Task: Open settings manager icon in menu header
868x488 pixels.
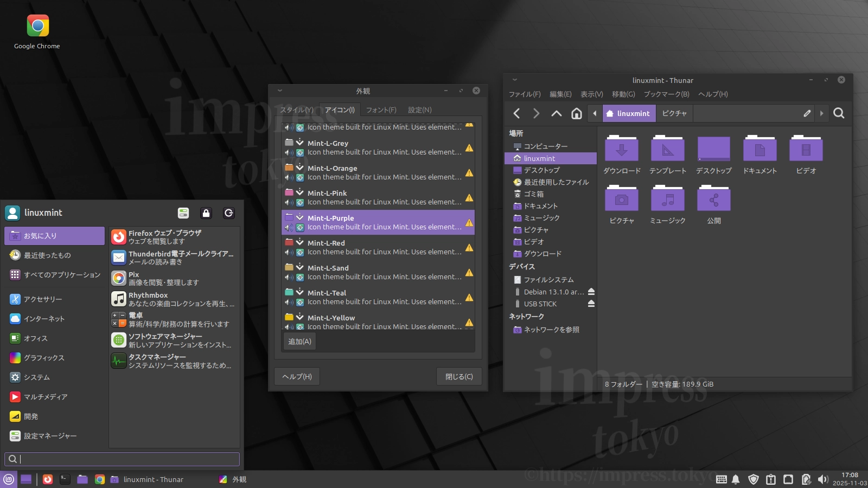Action: (183, 213)
